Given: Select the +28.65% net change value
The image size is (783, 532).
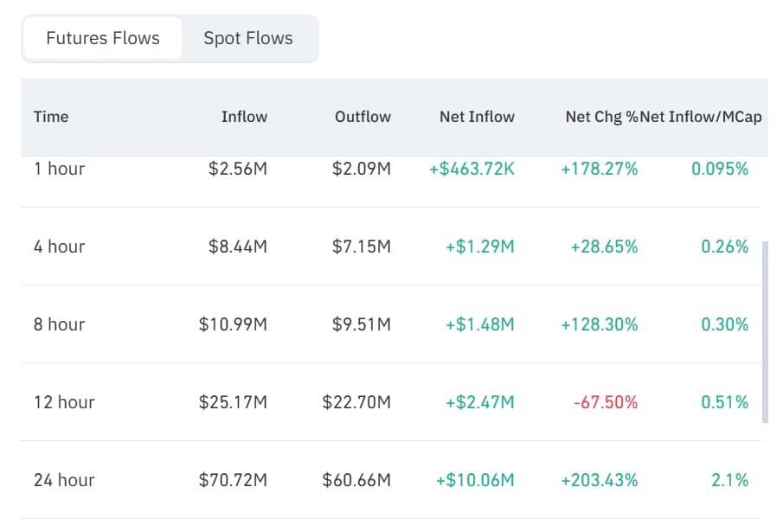Looking at the screenshot, I should coord(604,247).
